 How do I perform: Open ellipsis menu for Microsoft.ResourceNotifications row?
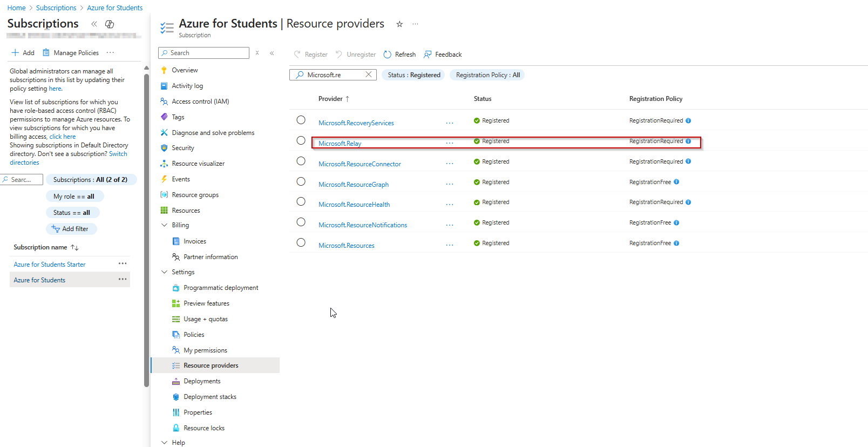[x=450, y=225]
